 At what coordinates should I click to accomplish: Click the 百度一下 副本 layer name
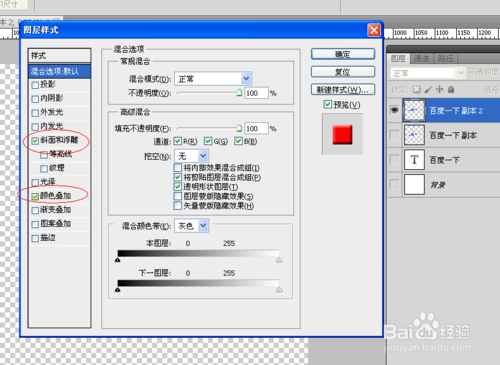(x=453, y=135)
